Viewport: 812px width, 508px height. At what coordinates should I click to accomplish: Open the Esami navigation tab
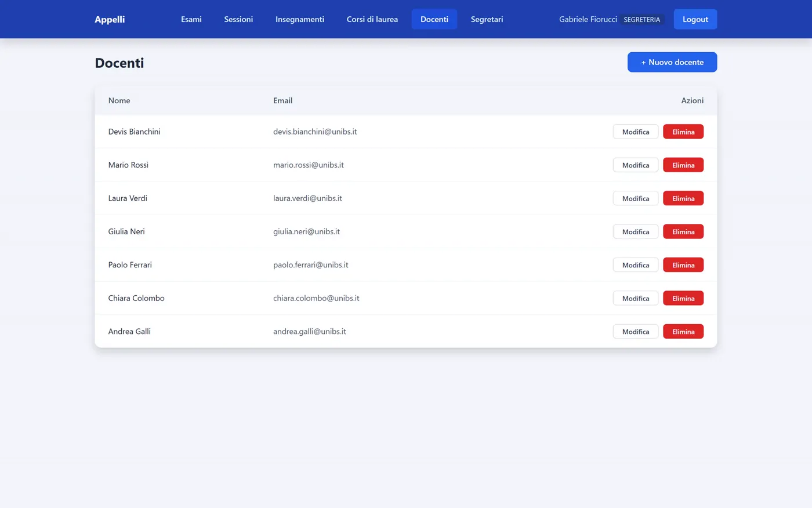tap(191, 19)
